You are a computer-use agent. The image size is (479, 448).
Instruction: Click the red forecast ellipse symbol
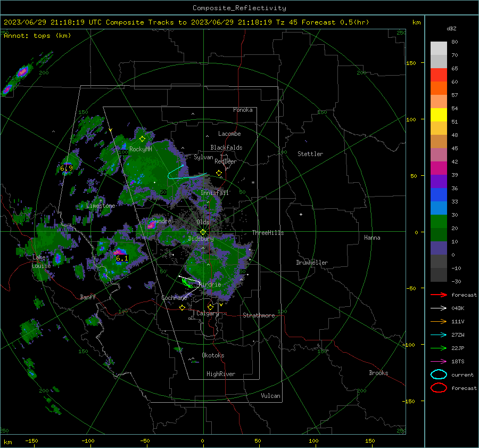pos(439,388)
